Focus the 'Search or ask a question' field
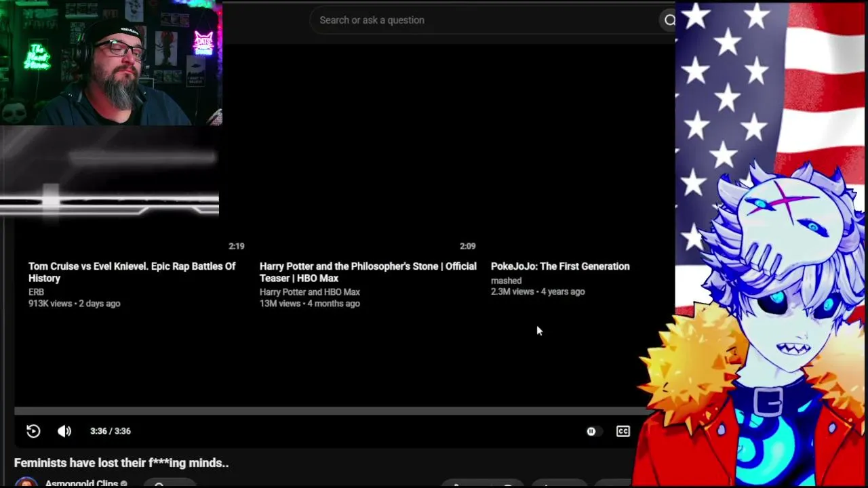 486,20
